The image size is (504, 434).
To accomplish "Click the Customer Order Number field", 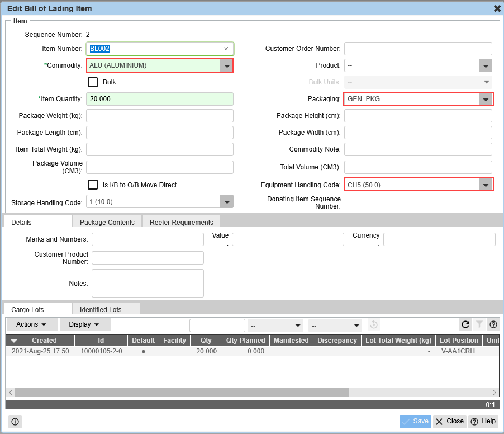I will click(x=418, y=49).
